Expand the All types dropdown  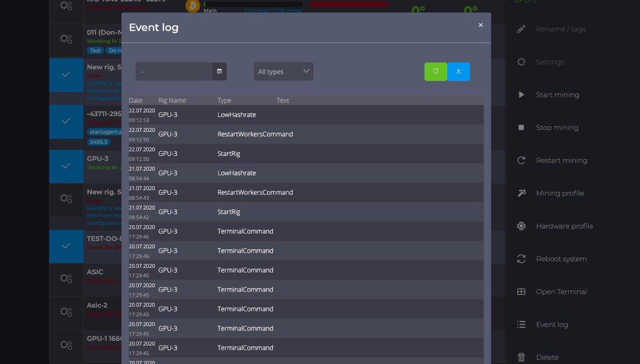283,71
